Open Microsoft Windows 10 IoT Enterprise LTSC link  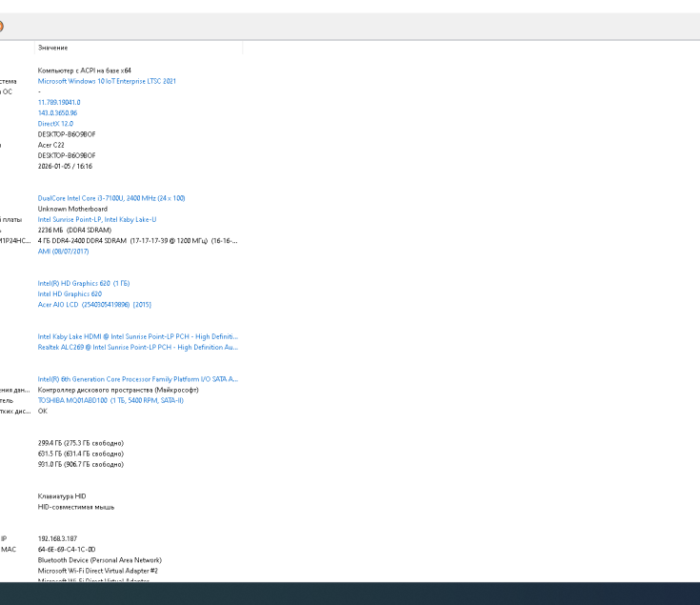pyautogui.click(x=107, y=81)
